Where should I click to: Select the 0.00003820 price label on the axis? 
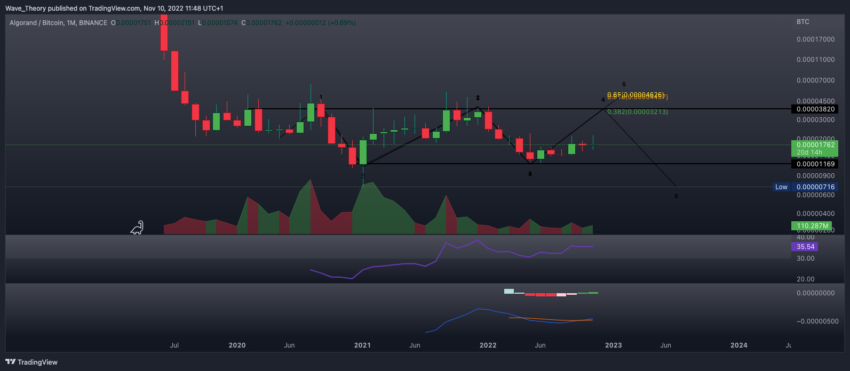click(x=814, y=109)
